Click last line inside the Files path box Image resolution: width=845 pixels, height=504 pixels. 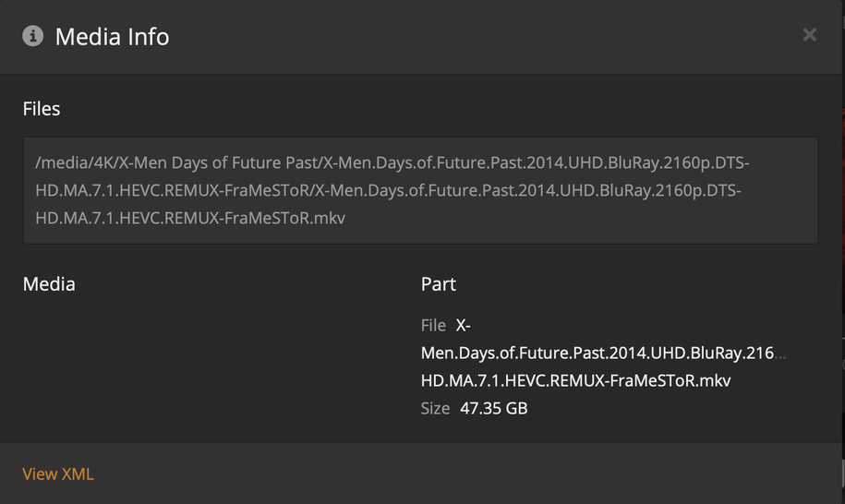point(190,218)
